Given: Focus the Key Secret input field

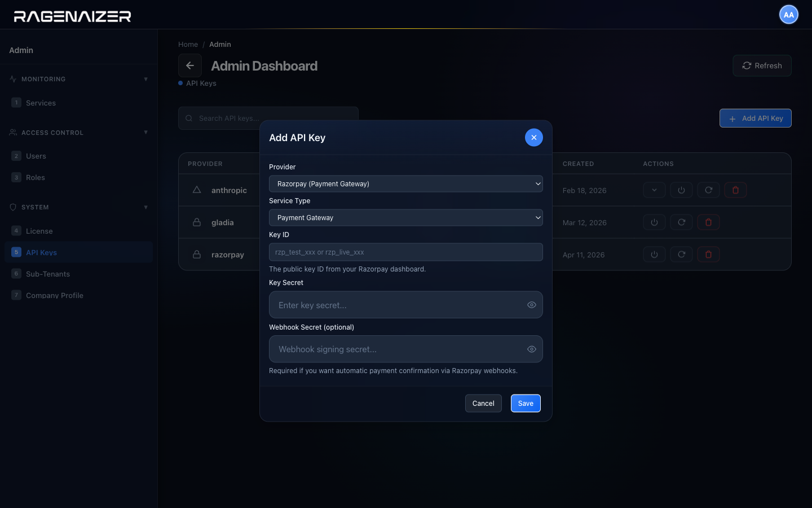Looking at the screenshot, I should point(405,305).
